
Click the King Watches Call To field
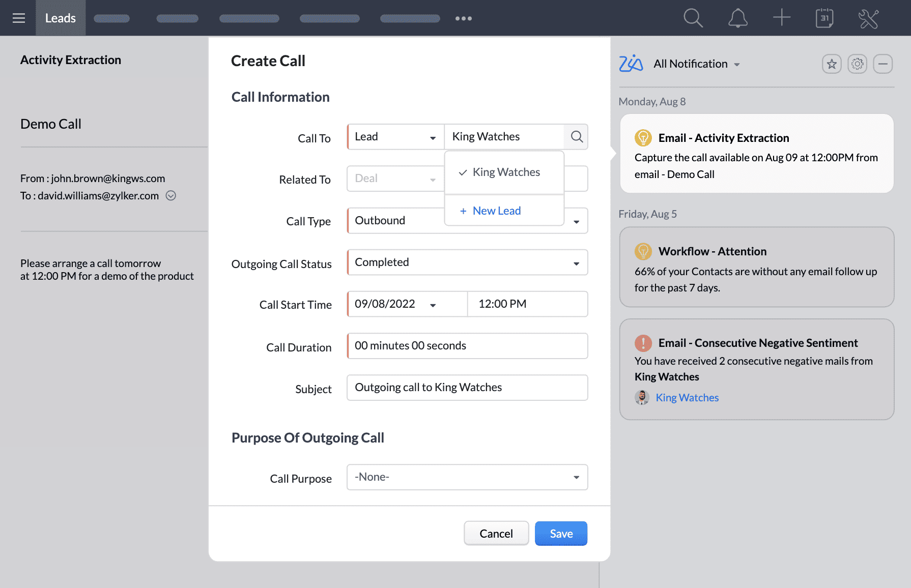click(504, 137)
